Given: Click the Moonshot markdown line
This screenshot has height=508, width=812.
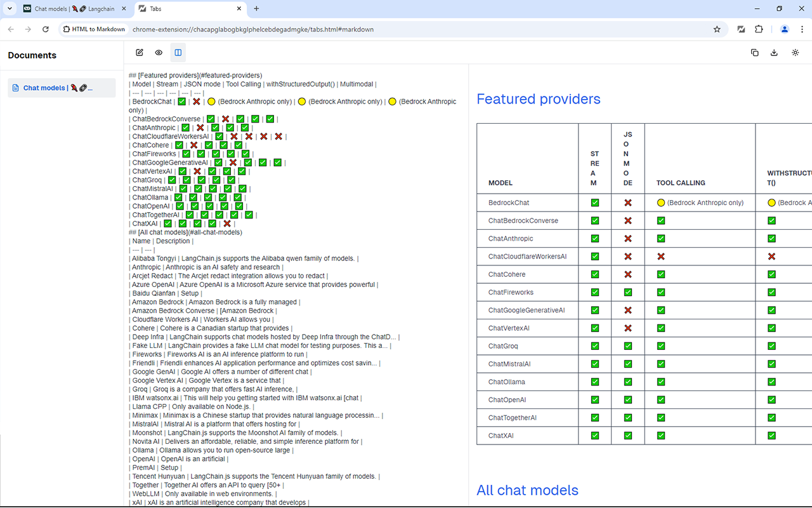Looking at the screenshot, I should click(235, 433).
